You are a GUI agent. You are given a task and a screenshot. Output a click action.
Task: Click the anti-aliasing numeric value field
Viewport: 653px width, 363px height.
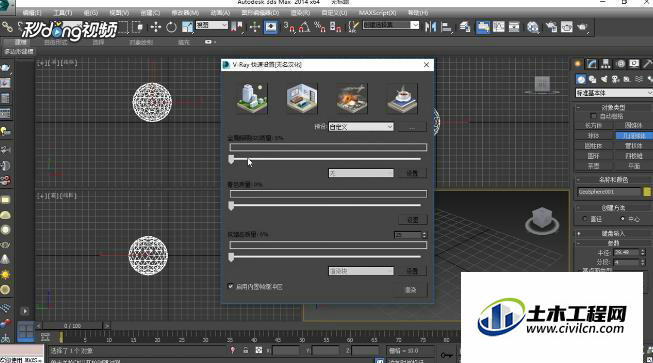click(408, 235)
